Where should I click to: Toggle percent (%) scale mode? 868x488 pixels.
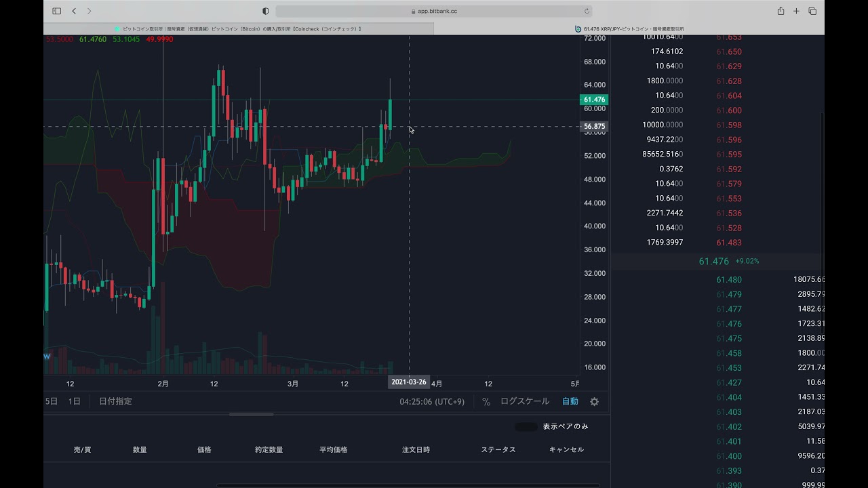coord(486,402)
